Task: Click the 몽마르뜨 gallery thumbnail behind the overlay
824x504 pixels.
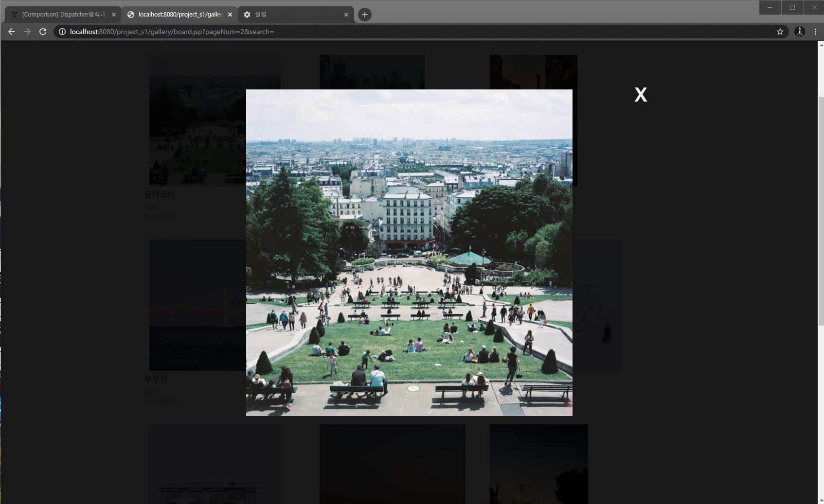Action: tap(197, 121)
